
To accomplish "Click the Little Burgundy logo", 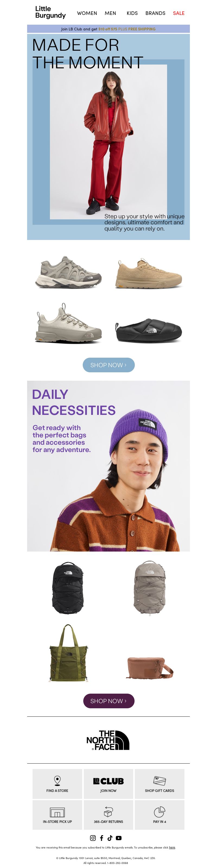I will coord(50,12).
